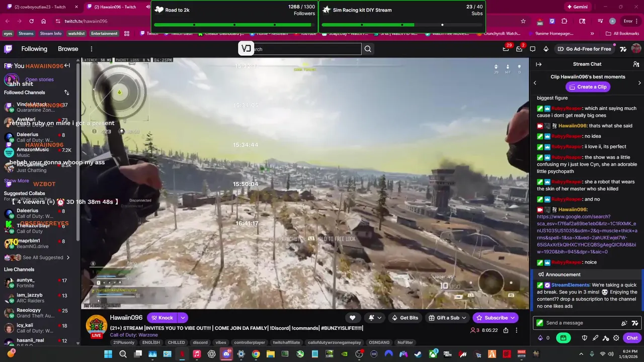The image size is (644, 362).
Task: Open the 7TV icon in top navigation
Action: [623, 49]
